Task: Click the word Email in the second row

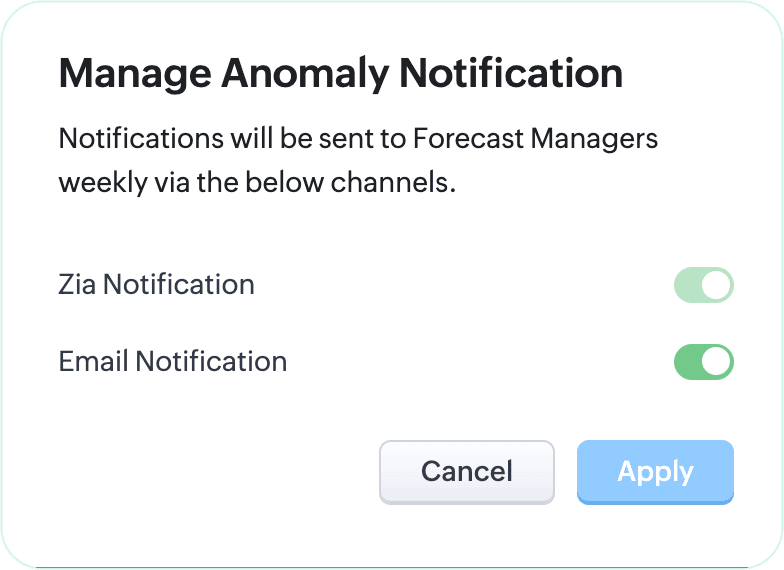Action: tap(93, 362)
